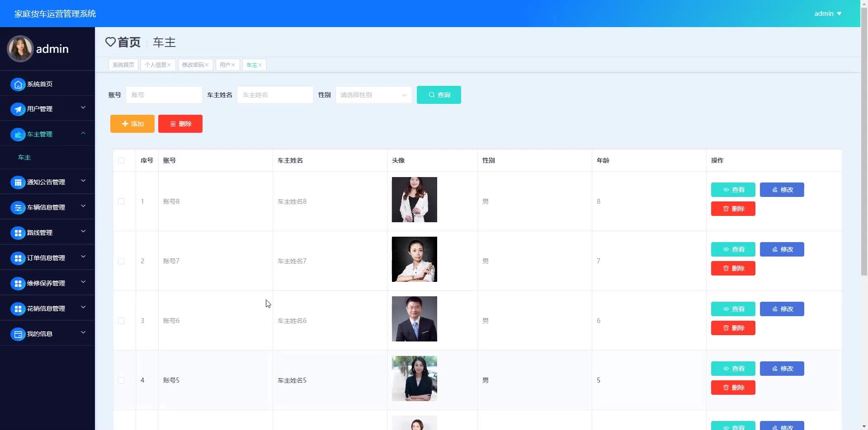Click the notice announcement management grid icon
This screenshot has width=868, height=430.
tap(18, 182)
